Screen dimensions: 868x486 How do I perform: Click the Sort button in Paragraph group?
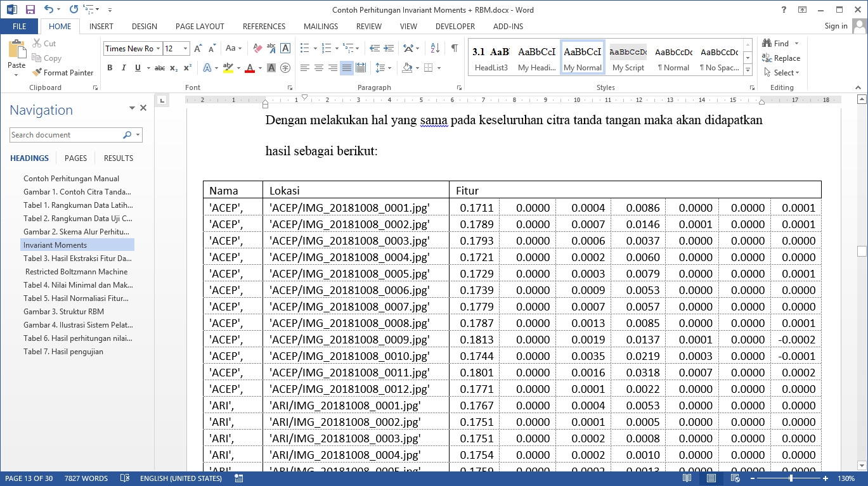coord(435,48)
